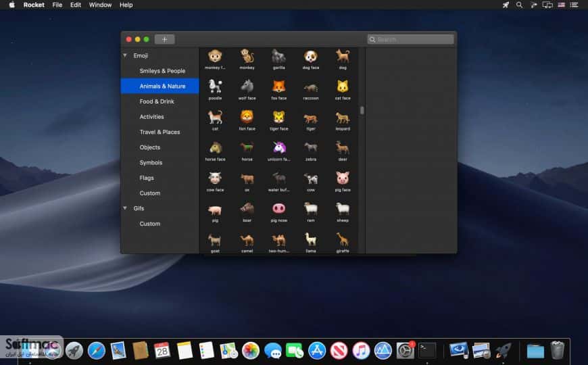Open System Preferences in Dock
Image resolution: width=588 pixels, height=365 pixels.
(x=405, y=351)
